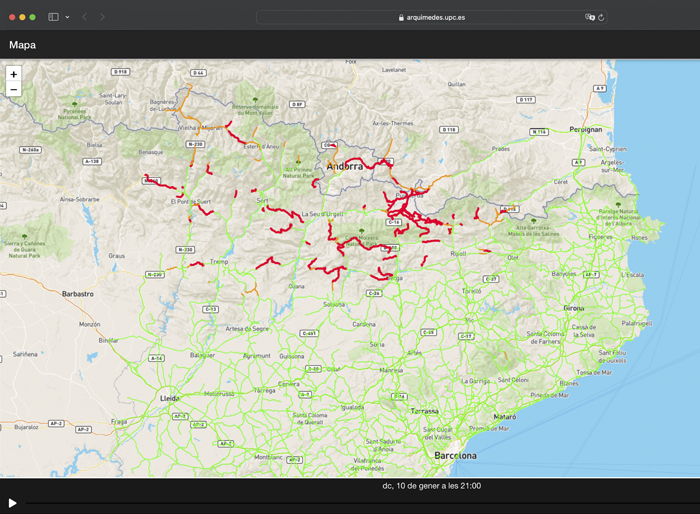Toggle the Safari sidebar
Image resolution: width=700 pixels, height=514 pixels.
click(x=53, y=17)
